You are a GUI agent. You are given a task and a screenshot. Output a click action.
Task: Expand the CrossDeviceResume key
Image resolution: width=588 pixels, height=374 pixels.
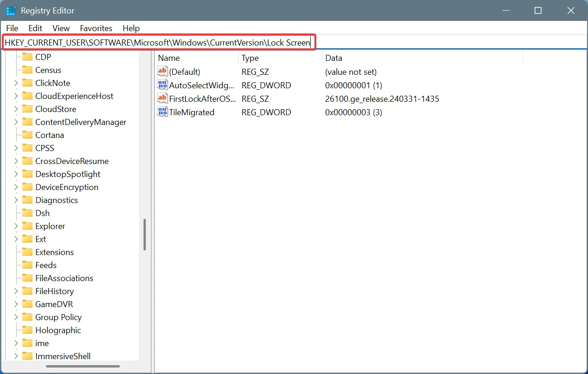(16, 161)
